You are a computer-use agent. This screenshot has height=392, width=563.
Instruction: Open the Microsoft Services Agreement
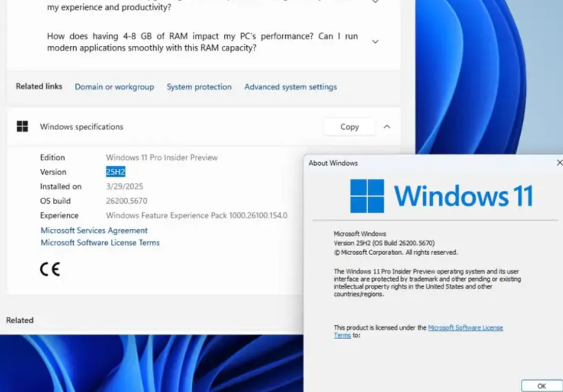tap(94, 230)
